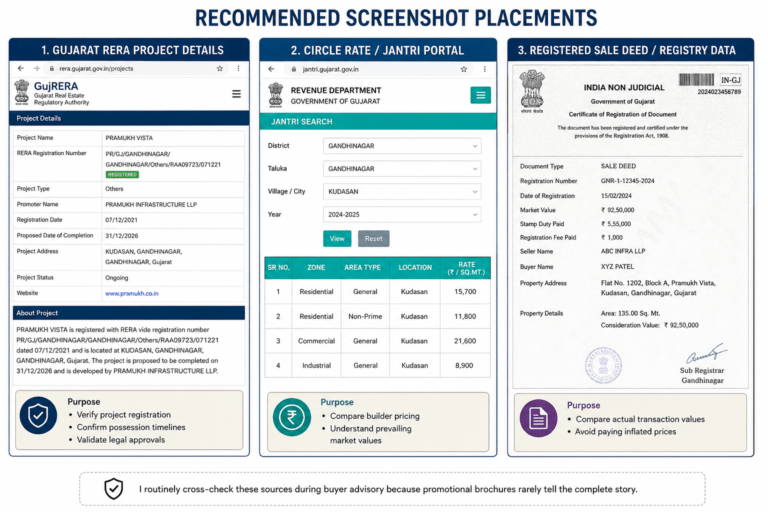The image size is (768, 512).
Task: Click national emblem on sale deed
Action: pyautogui.click(x=532, y=90)
